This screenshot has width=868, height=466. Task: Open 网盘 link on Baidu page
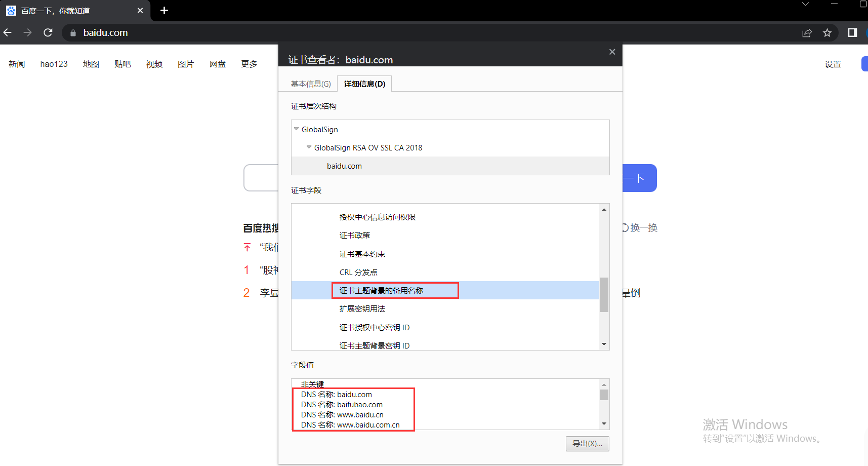[218, 64]
